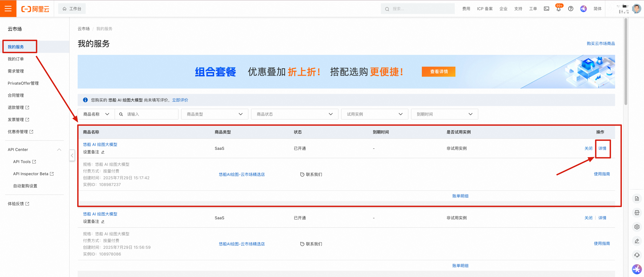Open second 悠船 AI 绘图大模型 product link
The width and height of the screenshot is (644, 277).
100,214
